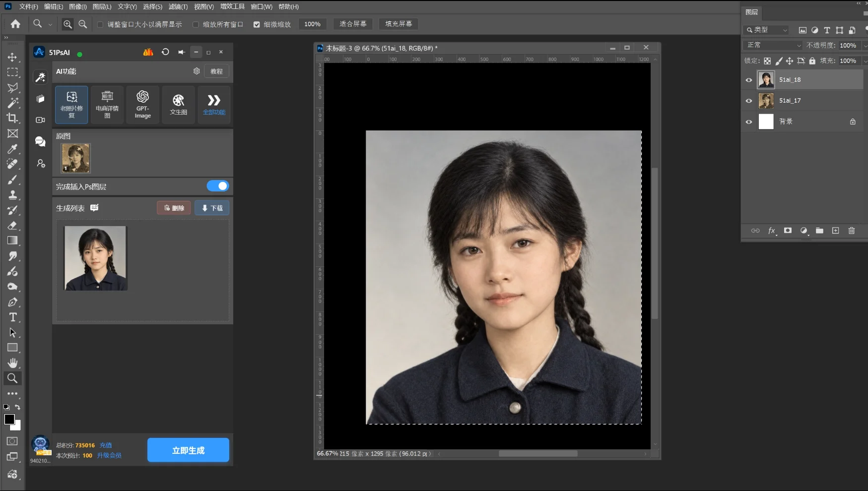
Task: Open the zoom tool preset dropdown arrow
Action: tap(50, 24)
